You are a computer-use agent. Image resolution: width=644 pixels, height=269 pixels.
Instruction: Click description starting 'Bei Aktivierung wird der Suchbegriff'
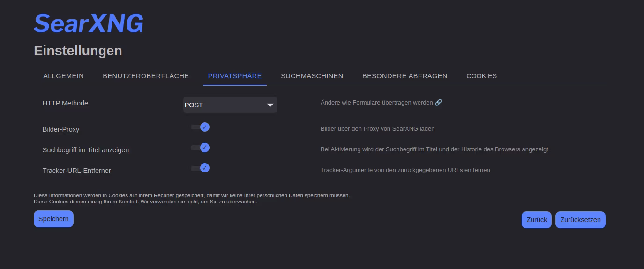(434, 149)
